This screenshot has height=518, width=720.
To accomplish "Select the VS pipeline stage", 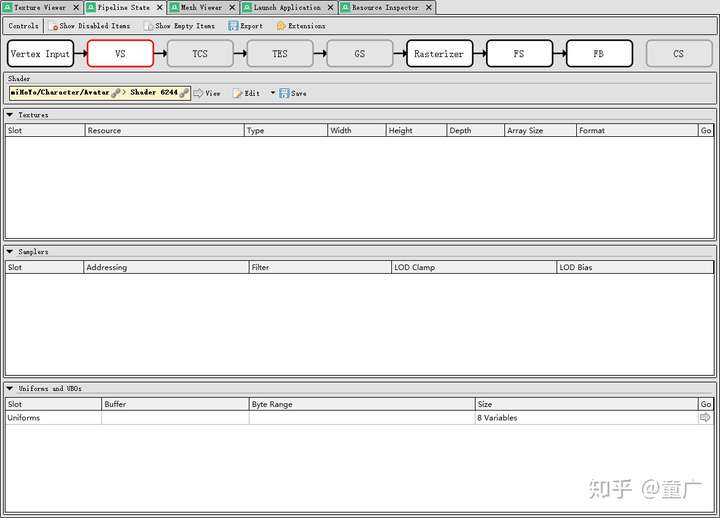I will 120,54.
